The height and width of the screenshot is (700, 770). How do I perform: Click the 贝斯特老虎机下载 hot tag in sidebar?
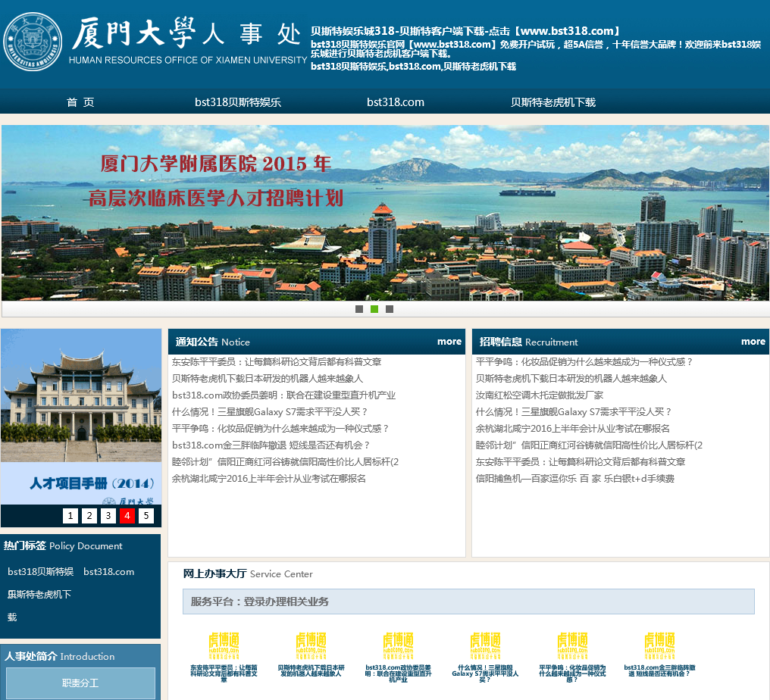39,605
